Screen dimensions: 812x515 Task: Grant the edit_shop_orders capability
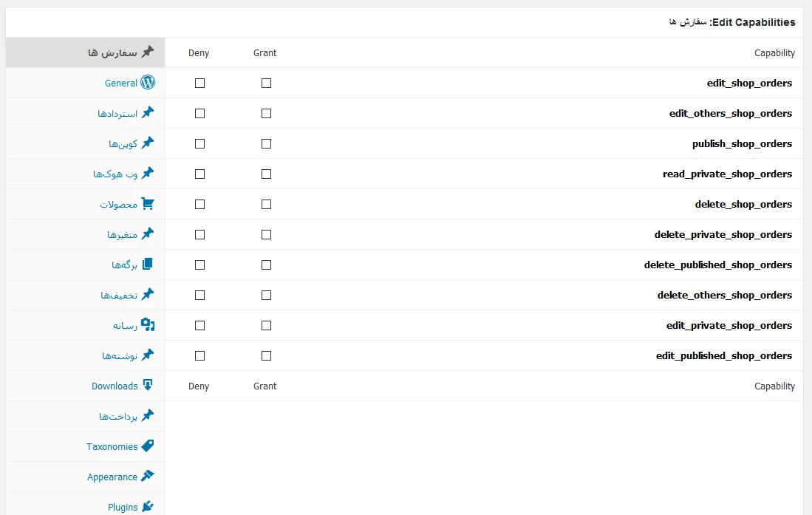pos(266,83)
